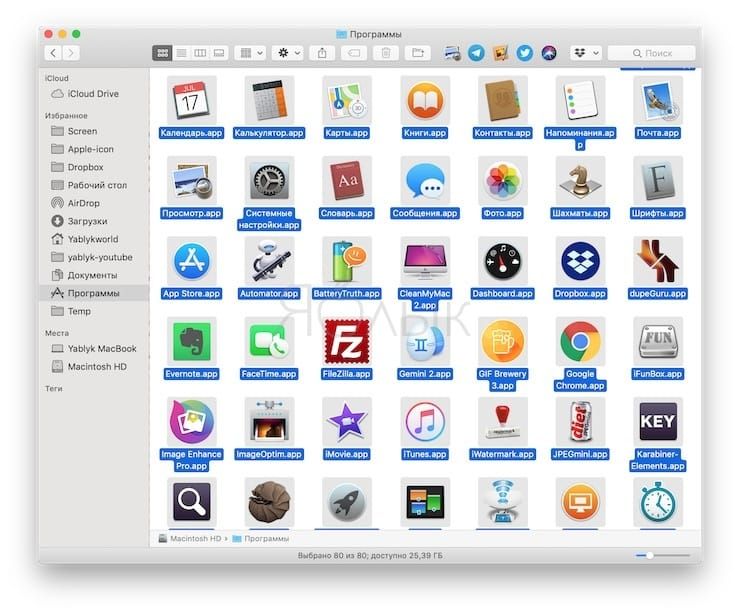Click the Edit Tags toolbar button
Image resolution: width=740 pixels, height=615 pixels.
354,53
